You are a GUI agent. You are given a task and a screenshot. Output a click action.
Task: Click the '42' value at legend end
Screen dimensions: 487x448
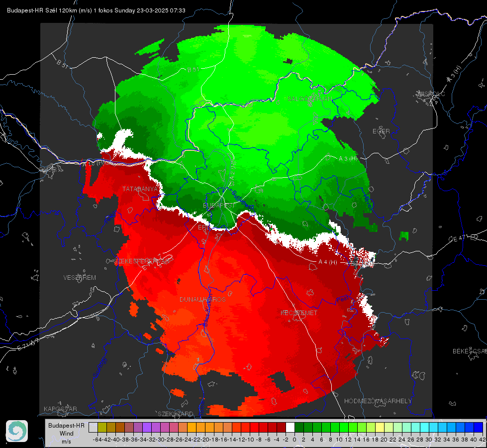coord(482,440)
